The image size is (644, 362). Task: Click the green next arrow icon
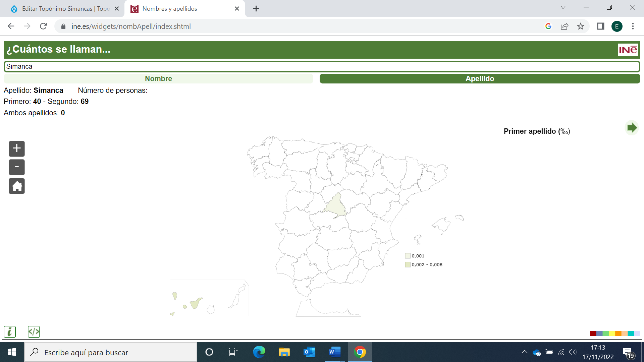point(632,128)
